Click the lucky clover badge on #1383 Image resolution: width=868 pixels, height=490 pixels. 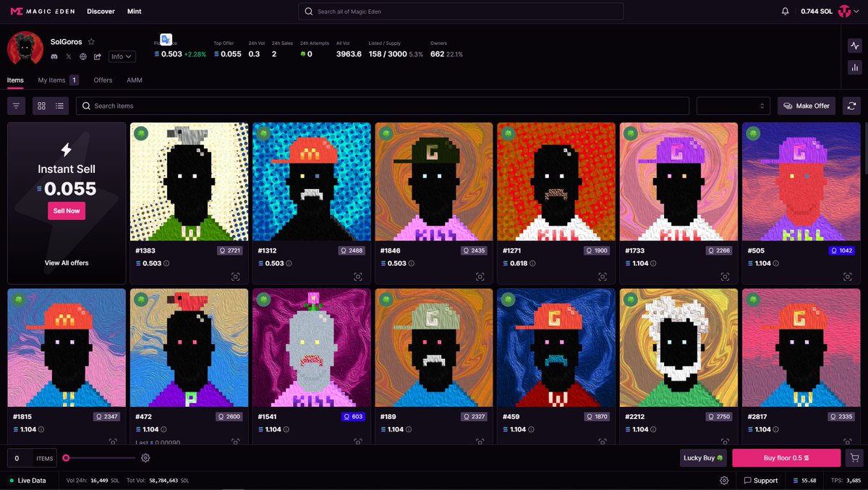click(141, 133)
